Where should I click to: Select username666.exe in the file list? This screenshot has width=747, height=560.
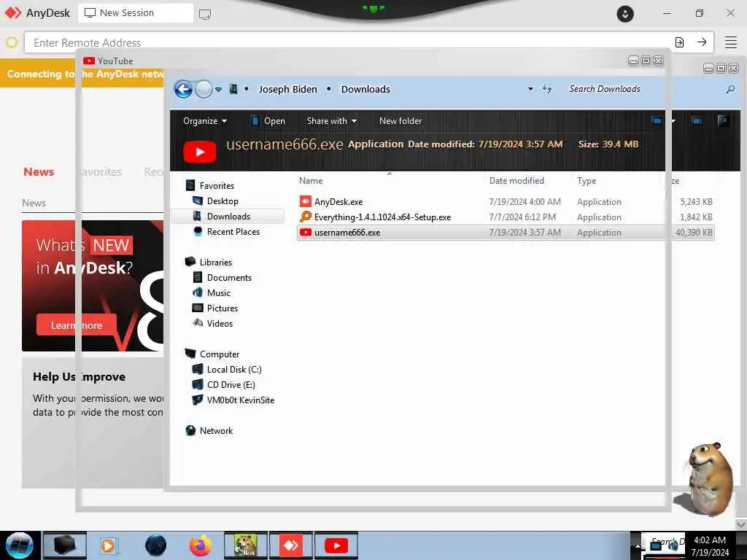506,233
